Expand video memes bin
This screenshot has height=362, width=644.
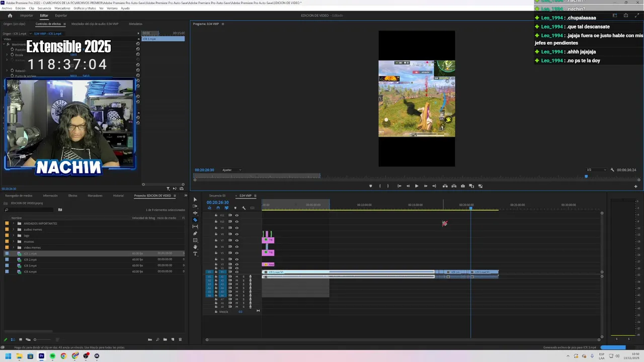click(x=14, y=247)
